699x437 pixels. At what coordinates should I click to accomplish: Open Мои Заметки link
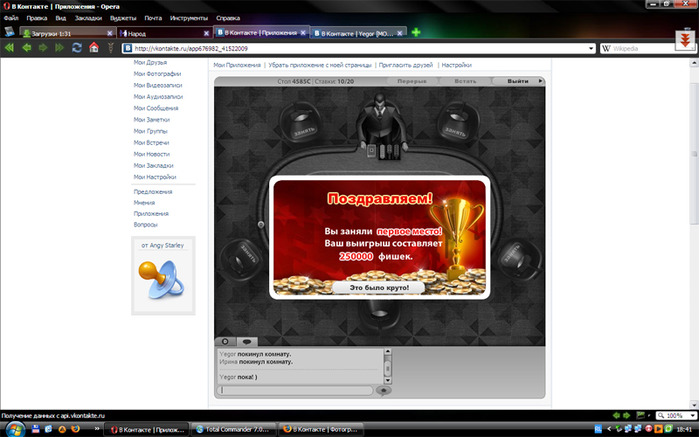pos(152,120)
